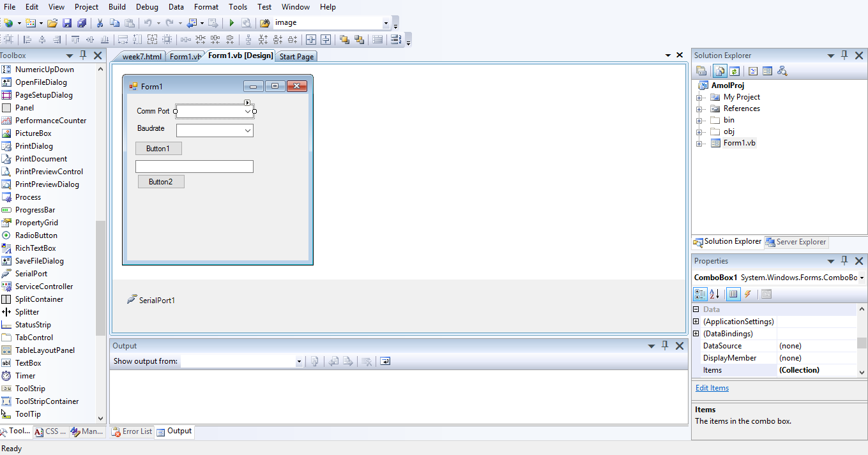Toggle Auto Hide pin on Output panel
Image resolution: width=868 pixels, height=455 pixels.
(x=665, y=345)
